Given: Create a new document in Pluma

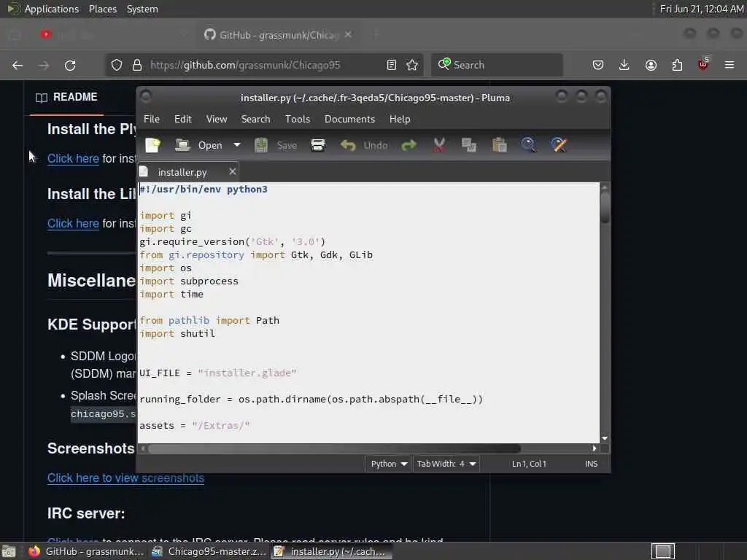Looking at the screenshot, I should tap(153, 145).
